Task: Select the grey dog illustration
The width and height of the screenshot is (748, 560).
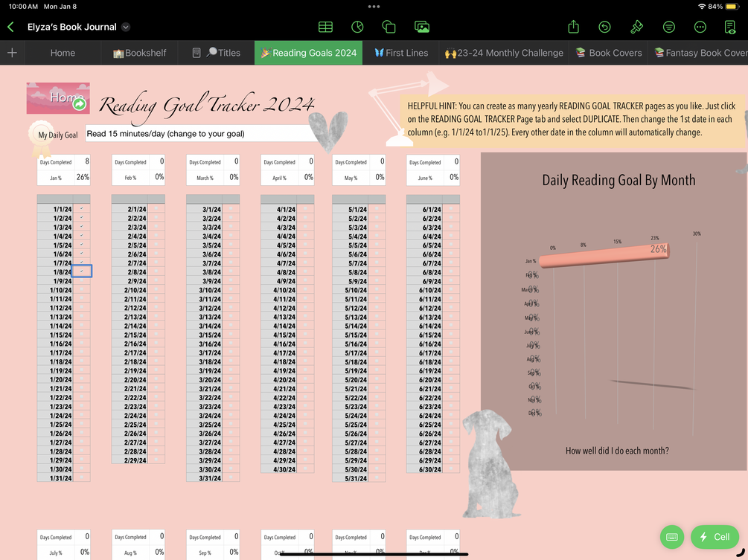Action: (490, 464)
